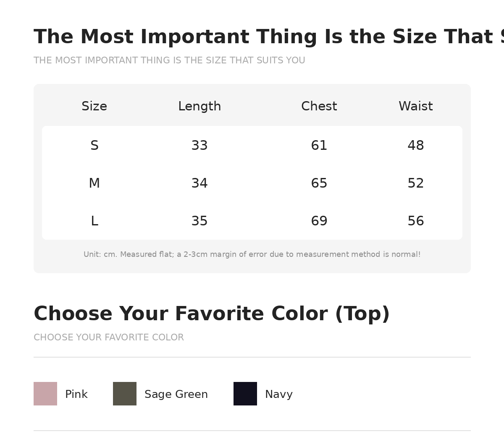Click the length value 35
Screen dimensions: 504x447
tap(199, 221)
